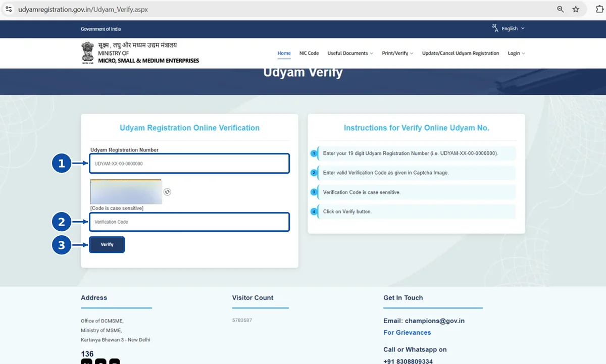Click instruction 'Click on Verify button.'
606x364 pixels.
[x=347, y=212]
